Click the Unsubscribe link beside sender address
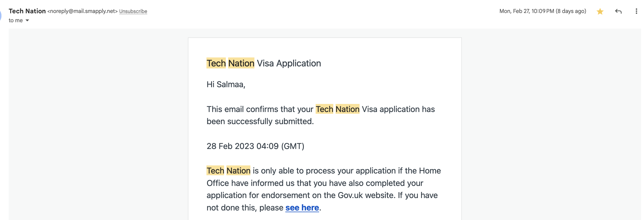The image size is (644, 220). click(133, 12)
